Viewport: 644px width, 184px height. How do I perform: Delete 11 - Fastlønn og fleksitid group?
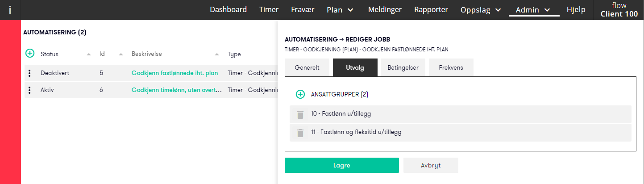300,133
